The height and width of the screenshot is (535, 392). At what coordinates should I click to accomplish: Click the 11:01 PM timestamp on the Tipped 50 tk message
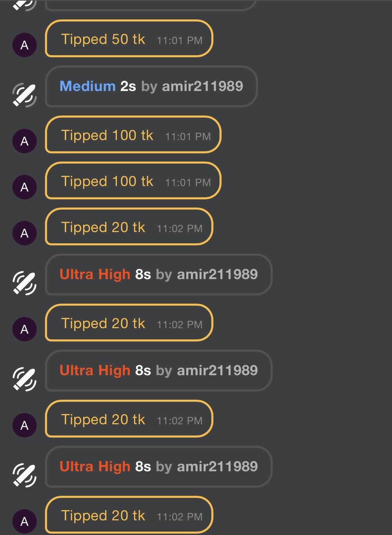[180, 41]
